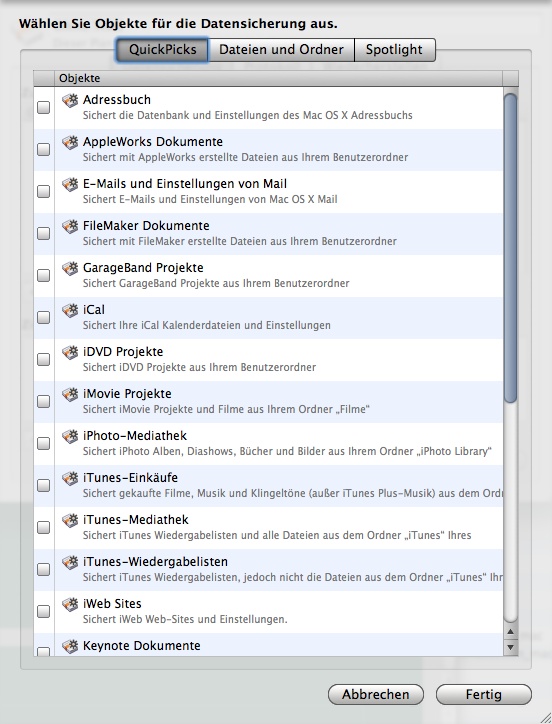Click the iPhoto-Mediathek QuickPick icon
Screen dimensions: 552x724
tap(70, 436)
